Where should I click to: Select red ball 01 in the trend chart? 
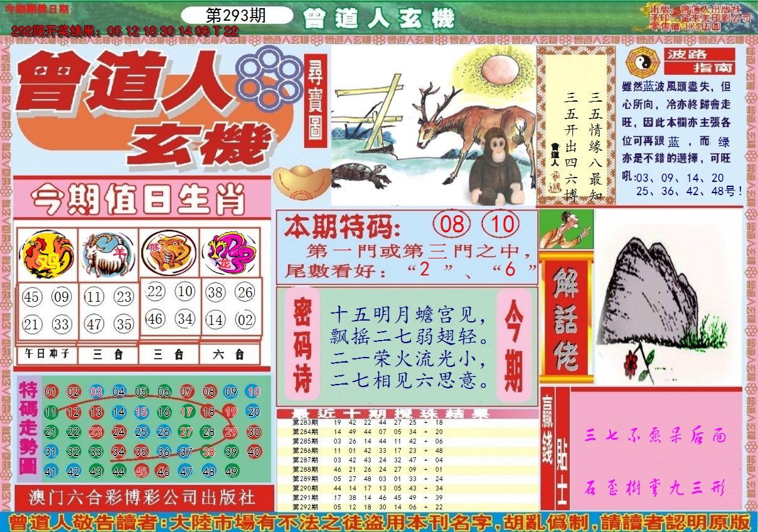click(51, 393)
